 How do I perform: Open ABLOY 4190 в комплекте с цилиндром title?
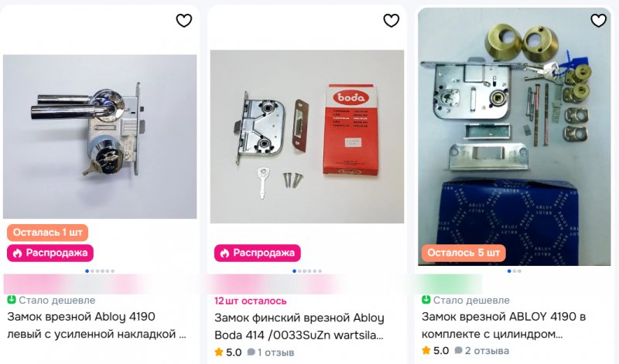(x=504, y=325)
